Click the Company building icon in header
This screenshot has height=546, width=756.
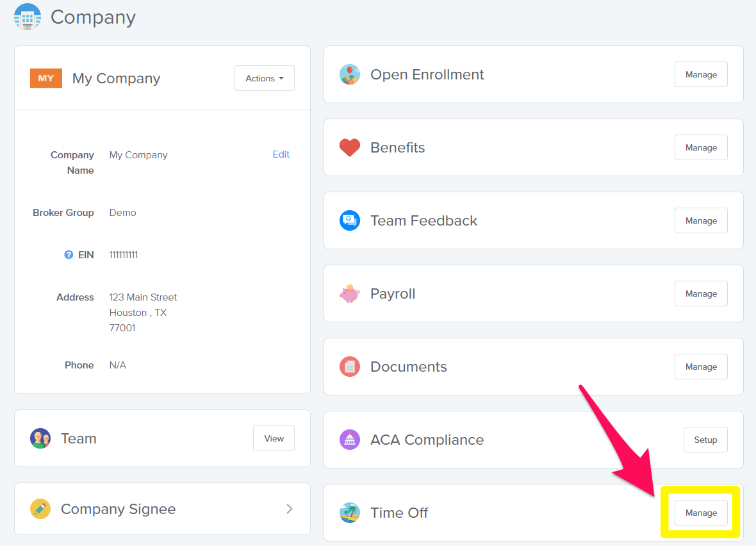coord(28,17)
